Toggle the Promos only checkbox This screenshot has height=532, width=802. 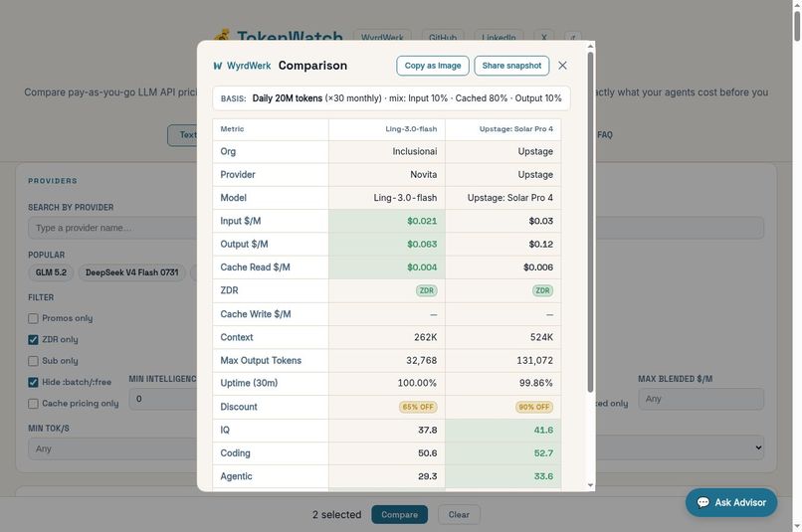click(x=33, y=318)
